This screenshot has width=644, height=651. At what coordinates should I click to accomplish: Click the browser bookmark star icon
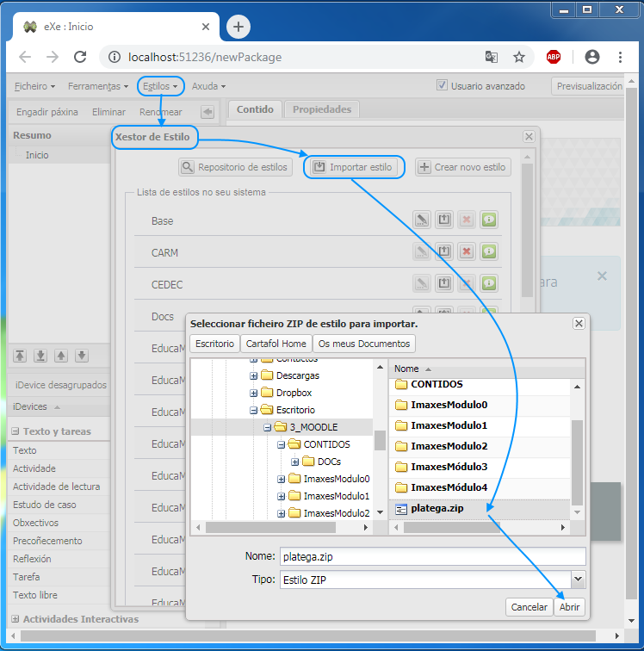coord(519,58)
